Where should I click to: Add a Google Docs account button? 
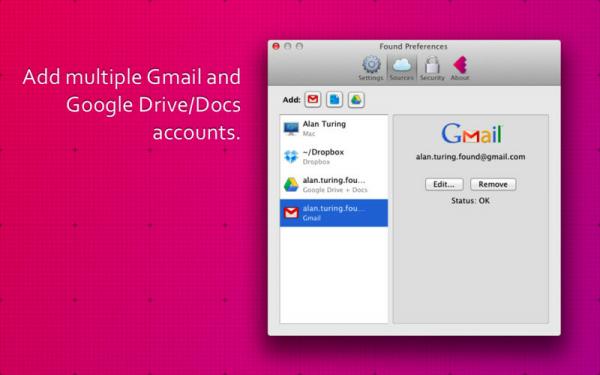click(334, 100)
